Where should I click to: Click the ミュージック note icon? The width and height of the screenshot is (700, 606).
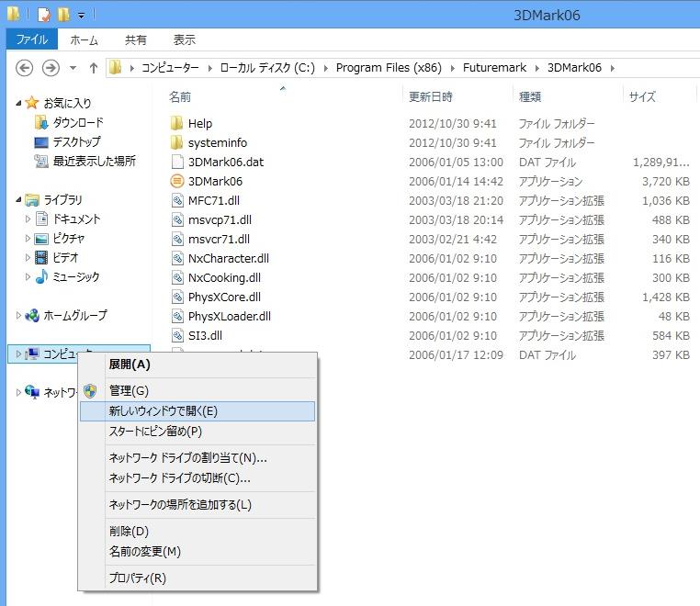[x=41, y=276]
